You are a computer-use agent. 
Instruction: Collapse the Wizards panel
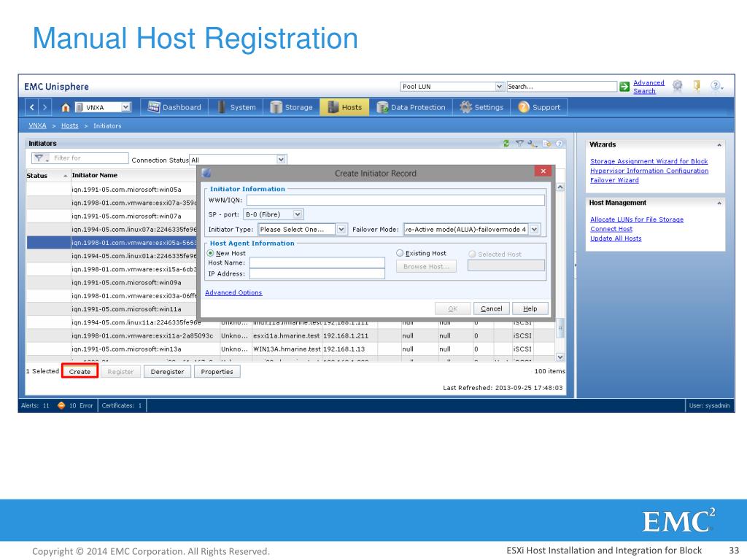[719, 145]
